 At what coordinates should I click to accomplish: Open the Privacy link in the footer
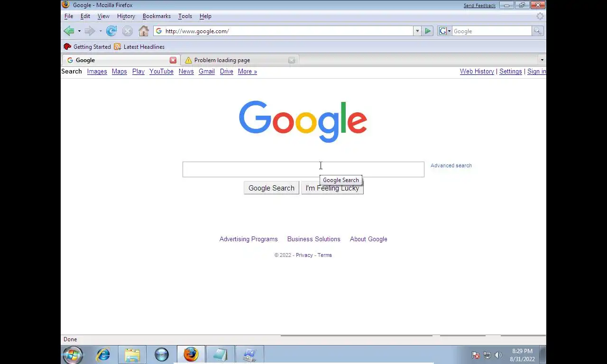[304, 255]
